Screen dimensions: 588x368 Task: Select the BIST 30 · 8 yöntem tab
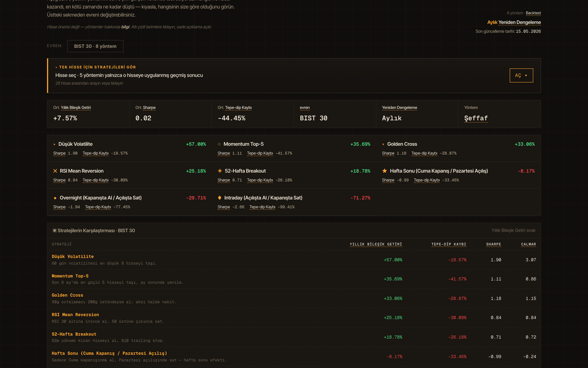[x=95, y=46]
